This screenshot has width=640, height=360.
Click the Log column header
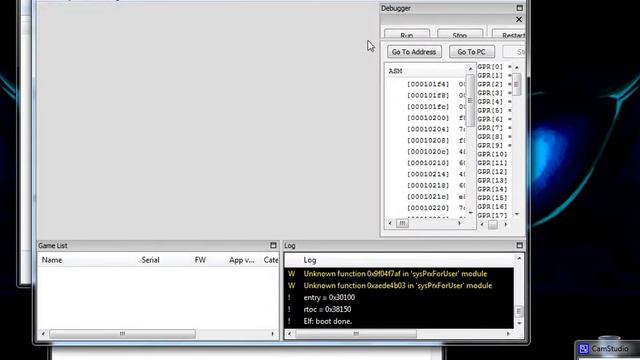[x=310, y=260]
